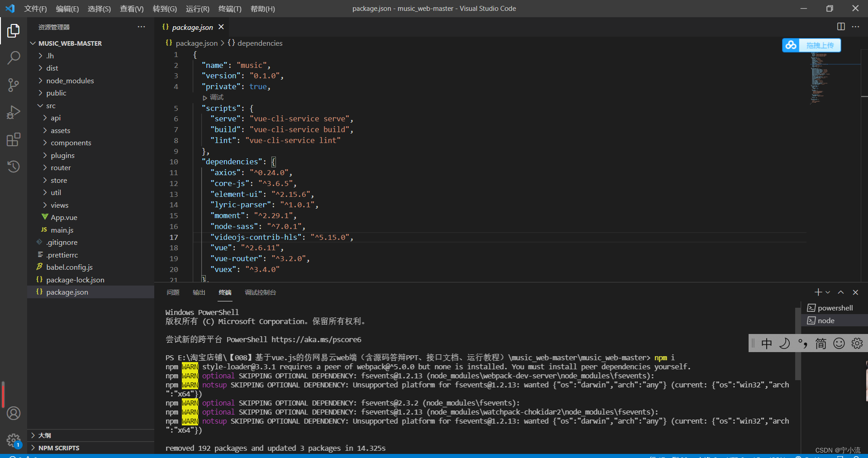This screenshot has width=868, height=458.
Task: Open editor more actions ellipsis
Action: pos(855,27)
